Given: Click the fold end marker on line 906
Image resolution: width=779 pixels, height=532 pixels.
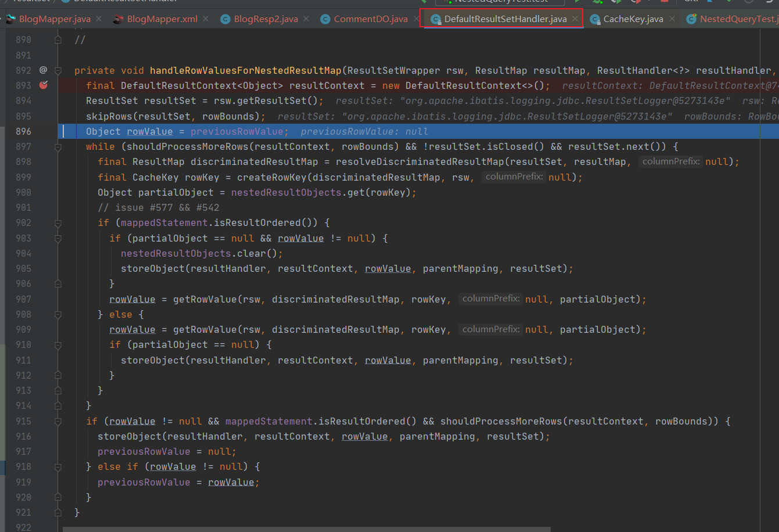Looking at the screenshot, I should click(x=58, y=284).
